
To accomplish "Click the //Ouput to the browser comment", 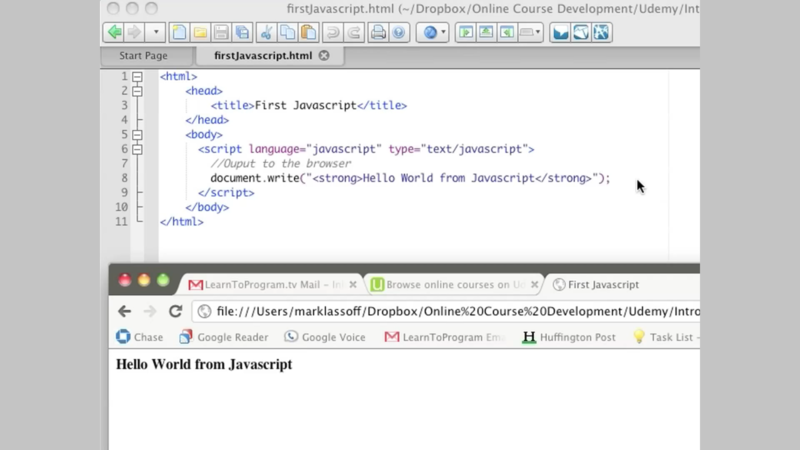I will (x=281, y=164).
